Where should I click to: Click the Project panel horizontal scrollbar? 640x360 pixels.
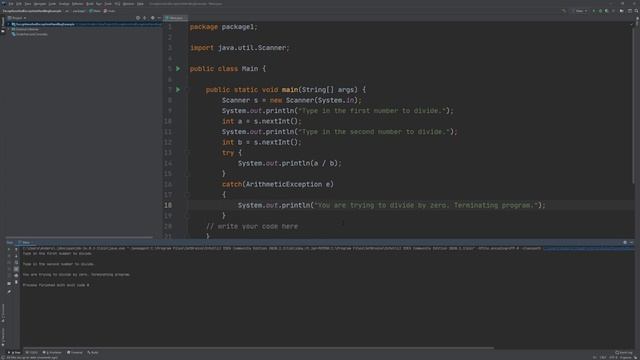(79, 237)
